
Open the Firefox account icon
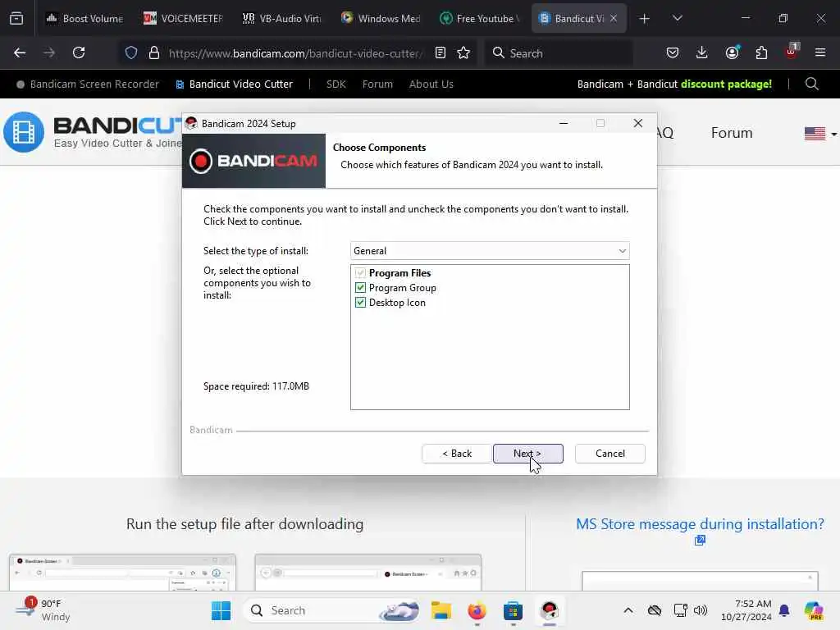[732, 52]
